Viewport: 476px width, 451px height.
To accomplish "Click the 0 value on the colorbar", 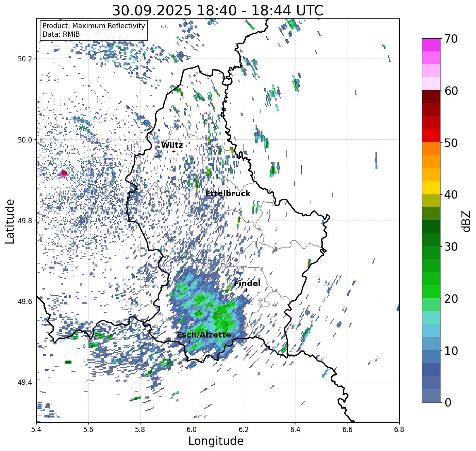I will 448,403.
